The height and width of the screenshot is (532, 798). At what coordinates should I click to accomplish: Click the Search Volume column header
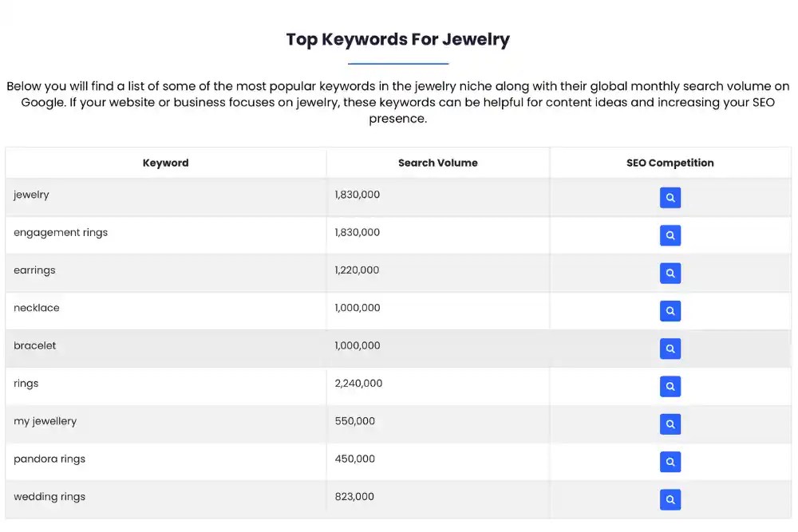click(x=438, y=163)
